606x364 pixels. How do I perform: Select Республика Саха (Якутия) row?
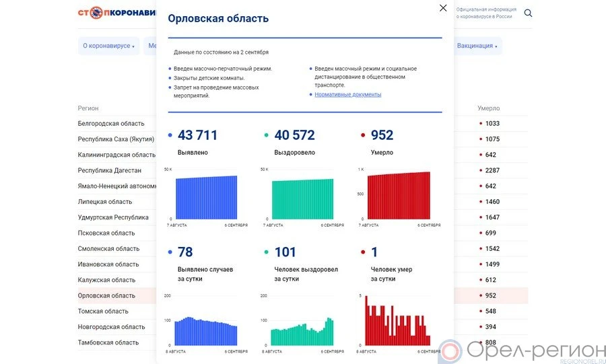tap(116, 139)
